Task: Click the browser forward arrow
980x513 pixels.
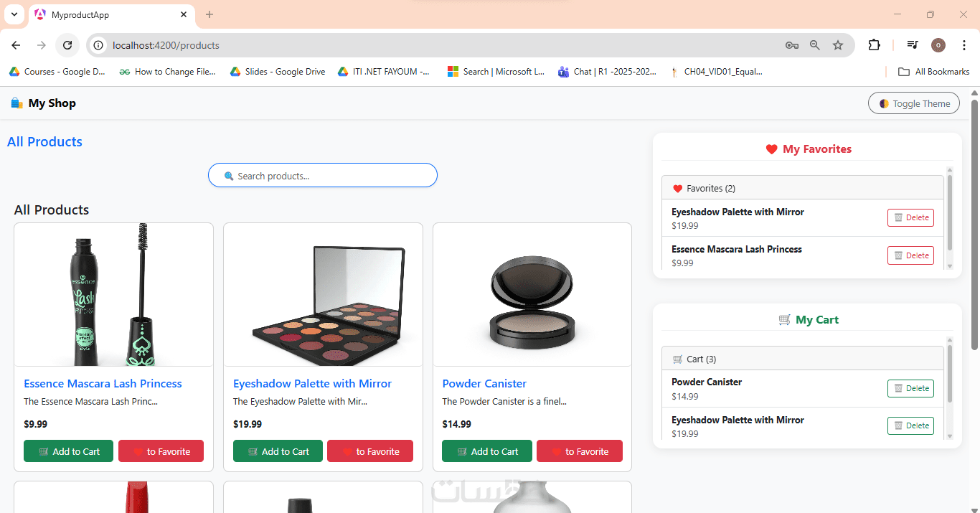Action: click(42, 45)
